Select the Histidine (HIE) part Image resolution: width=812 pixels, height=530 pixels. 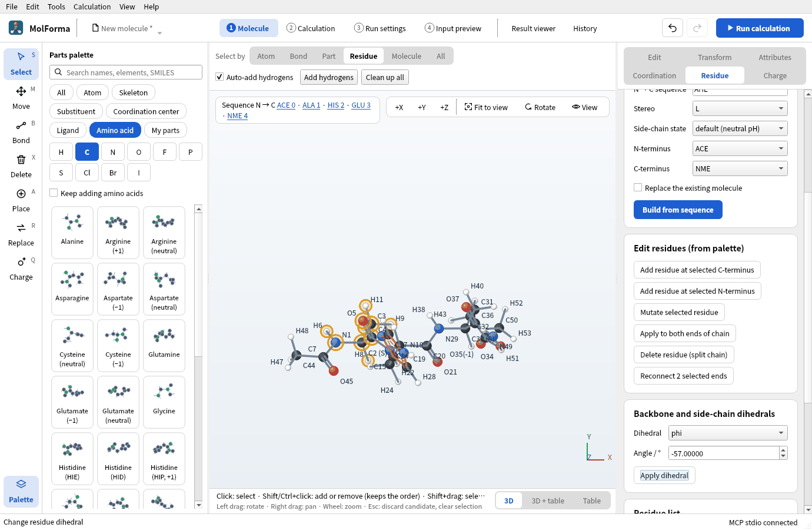click(72, 459)
